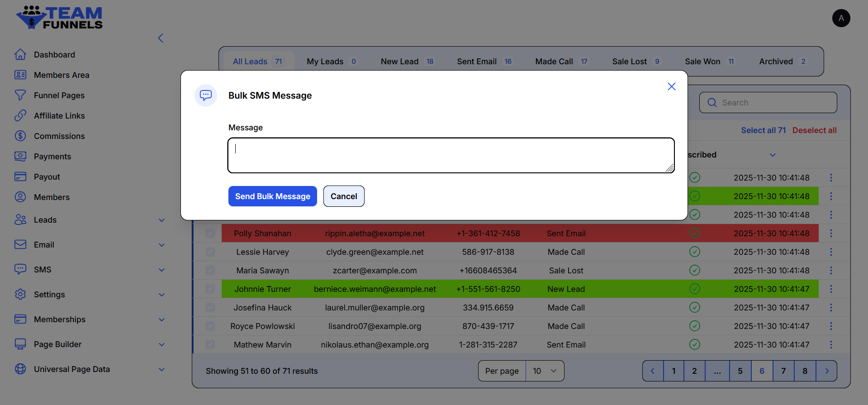
Task: Toggle the checkbox for Maria Sawayn
Action: point(210,271)
